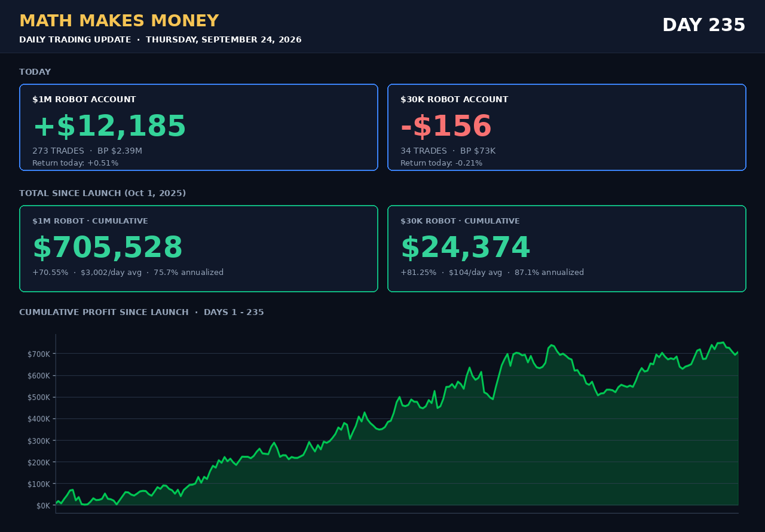Select the 34 TRADES BP $73K line
The height and width of the screenshot is (532, 765).
coord(448,151)
